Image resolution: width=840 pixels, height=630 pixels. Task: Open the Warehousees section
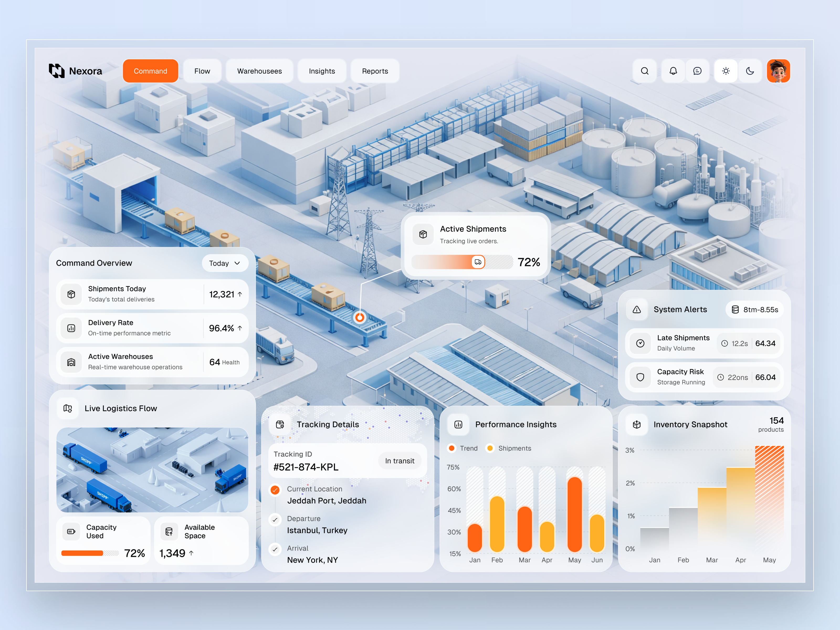click(x=259, y=71)
